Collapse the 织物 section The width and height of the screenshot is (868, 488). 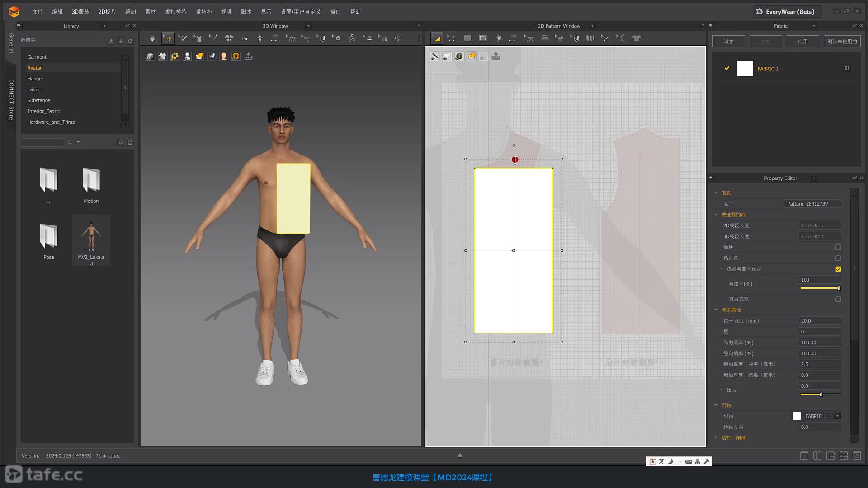tap(716, 405)
